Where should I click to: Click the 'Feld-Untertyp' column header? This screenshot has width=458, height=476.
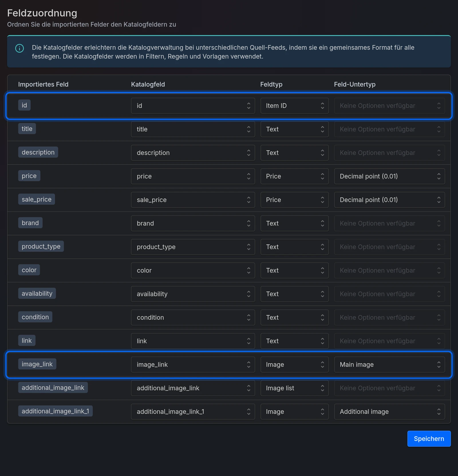[355, 84]
